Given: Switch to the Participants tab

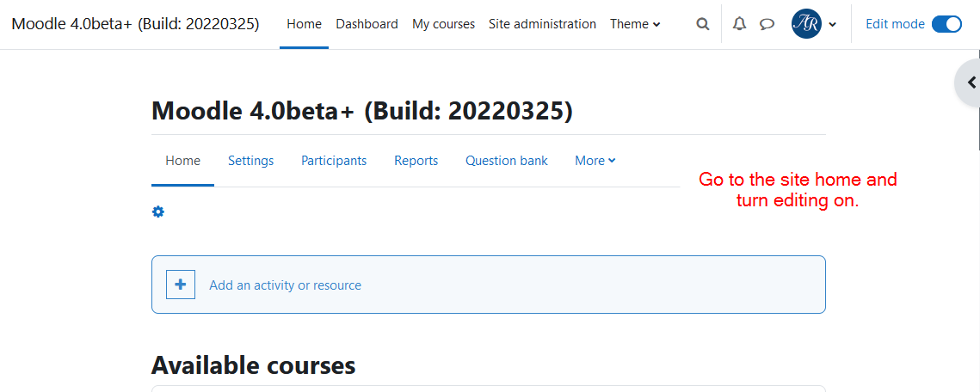Looking at the screenshot, I should (334, 161).
